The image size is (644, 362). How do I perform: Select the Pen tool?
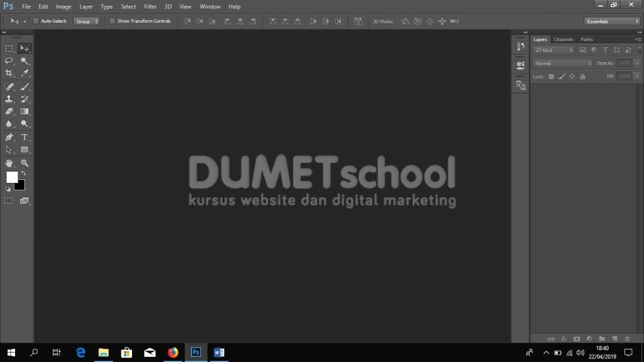[9, 137]
